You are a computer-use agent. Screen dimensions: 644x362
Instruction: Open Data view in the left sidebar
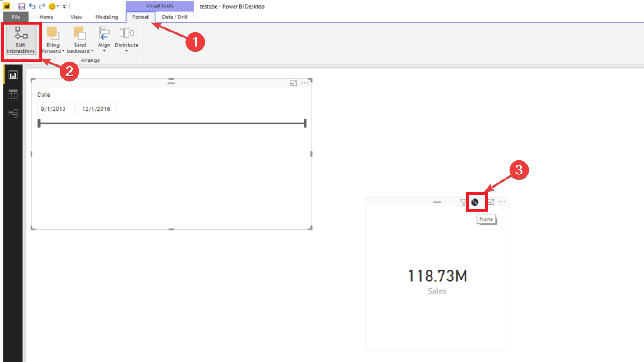13,94
